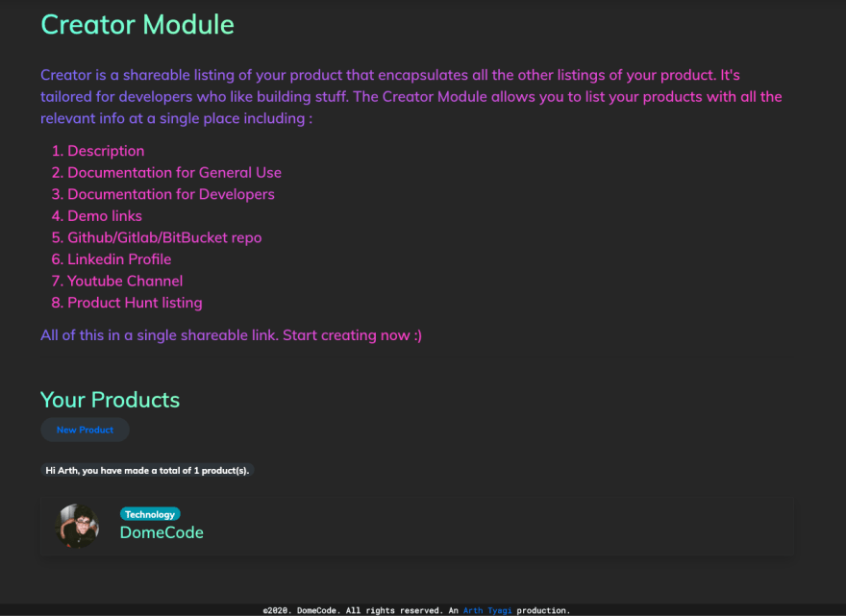Click 'Hi Arth, you have made' badge
This screenshot has width=846, height=616.
coord(147,470)
